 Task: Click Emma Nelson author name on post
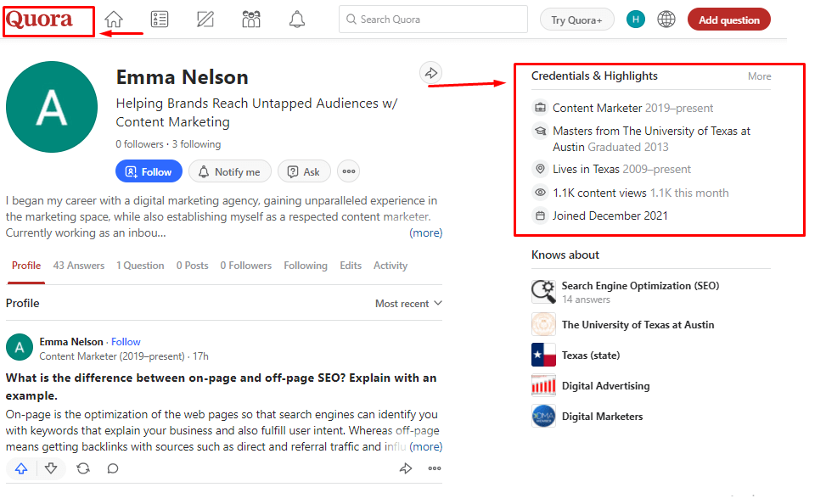(71, 342)
